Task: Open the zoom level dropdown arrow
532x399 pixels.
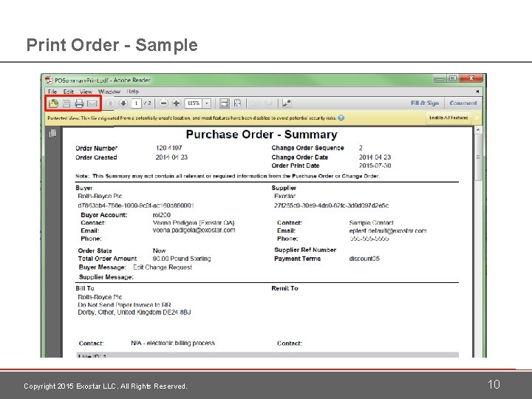Action: (207, 103)
